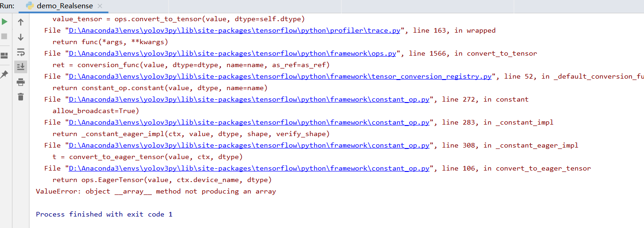This screenshot has width=644, height=228.
Task: Open the ops.py line 1566 link
Action: [232, 53]
